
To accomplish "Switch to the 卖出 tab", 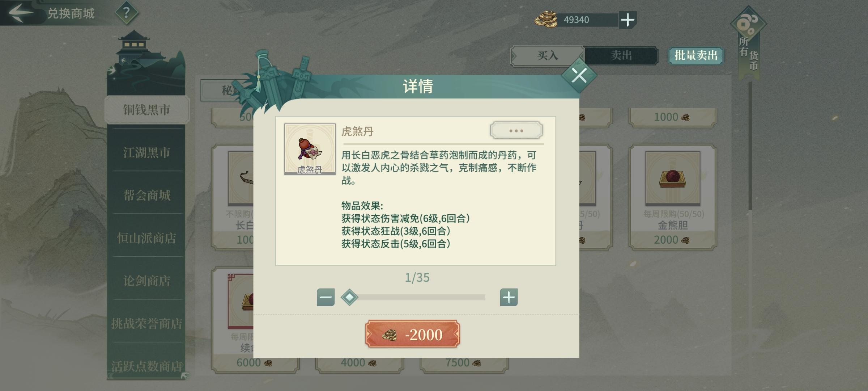I will click(621, 55).
